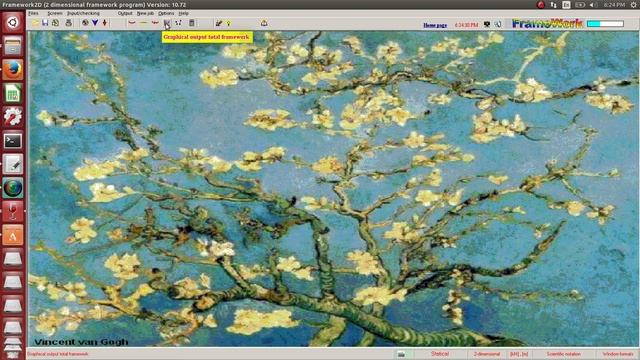Click the yellow line output icon
640x360 pixels.
pyautogui.click(x=143, y=23)
